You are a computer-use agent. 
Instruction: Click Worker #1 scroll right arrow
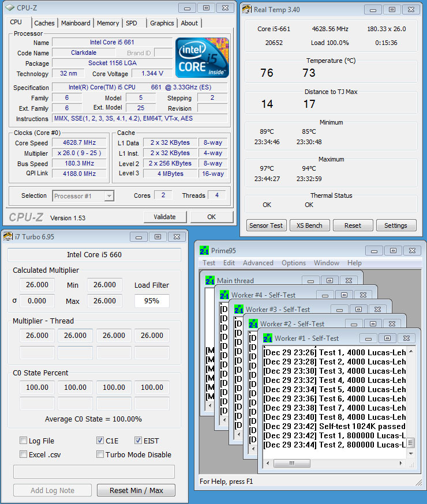(x=400, y=463)
